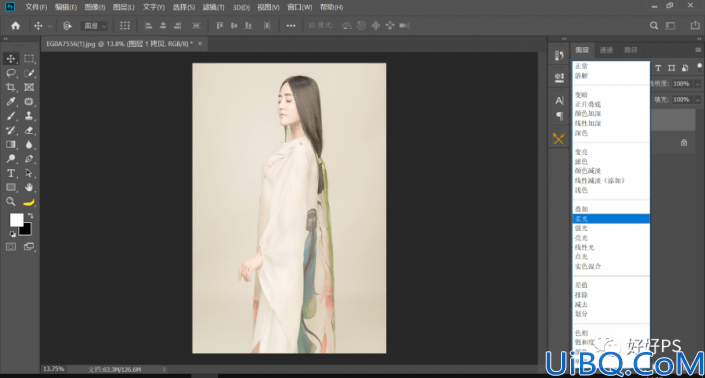Select the Rectangular Marquee tool

click(29, 58)
